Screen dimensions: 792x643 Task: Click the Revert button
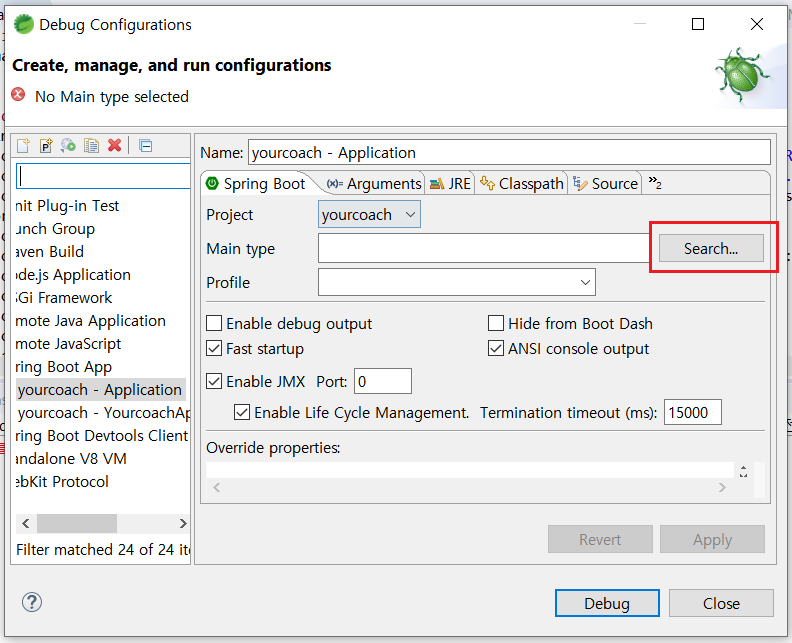[x=600, y=539]
